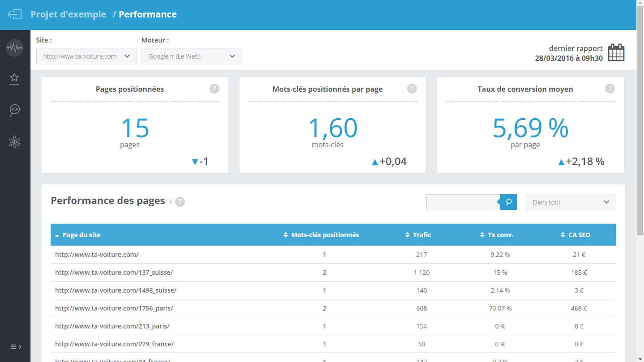
Task: Sort by Trafic column
Action: (418, 235)
